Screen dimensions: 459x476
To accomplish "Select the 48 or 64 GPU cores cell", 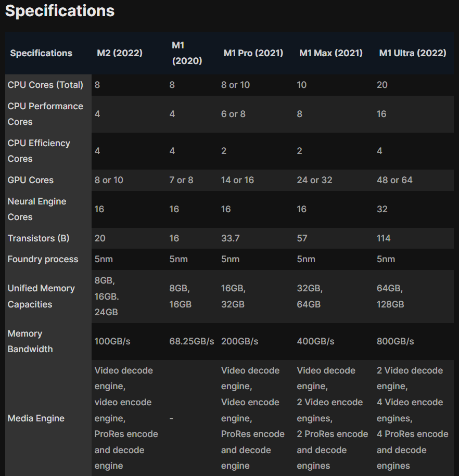I will pos(394,180).
